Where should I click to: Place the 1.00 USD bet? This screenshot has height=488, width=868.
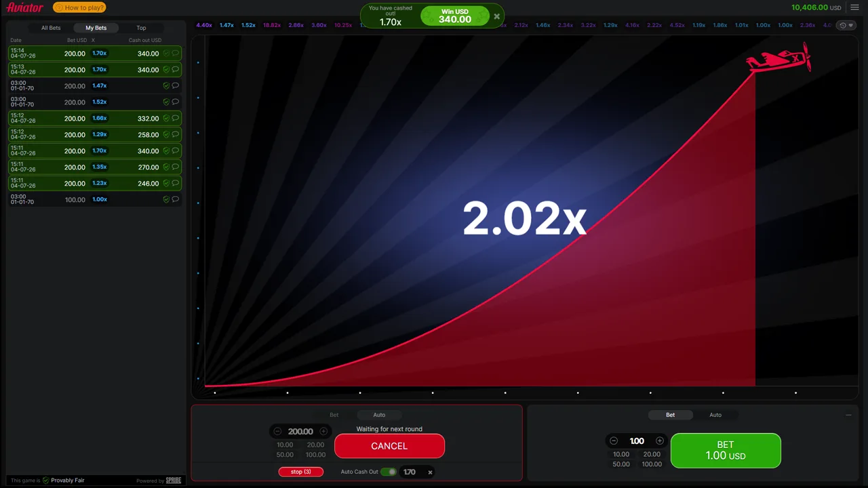(726, 451)
